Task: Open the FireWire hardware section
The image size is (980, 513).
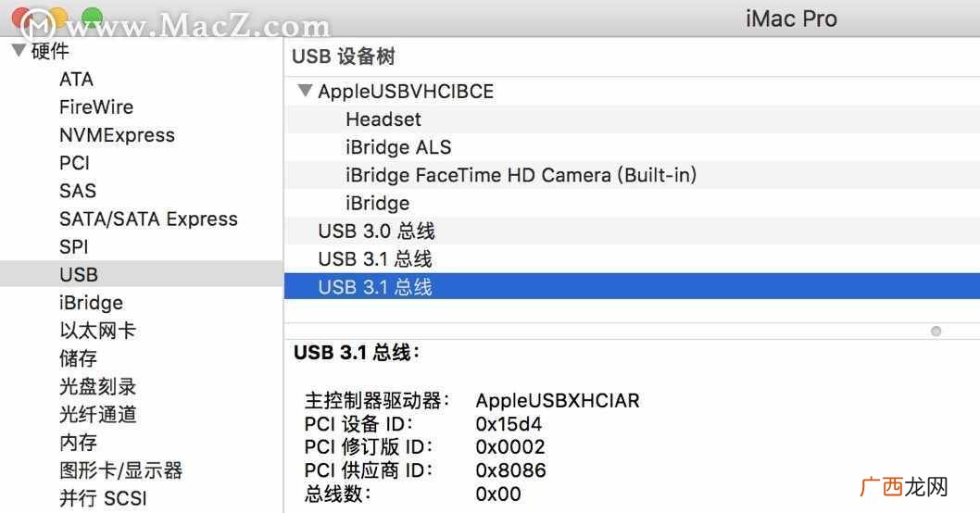Action: (x=96, y=106)
